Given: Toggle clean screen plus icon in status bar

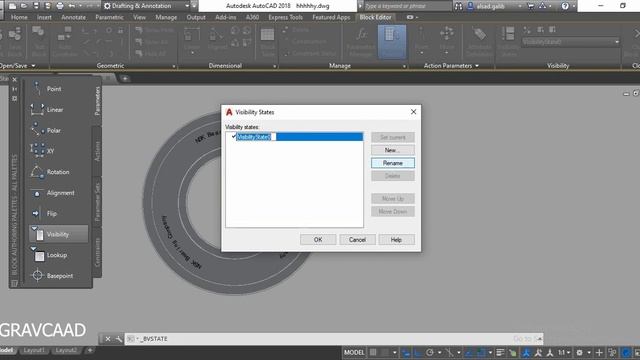Looking at the screenshot, I should [599, 352].
